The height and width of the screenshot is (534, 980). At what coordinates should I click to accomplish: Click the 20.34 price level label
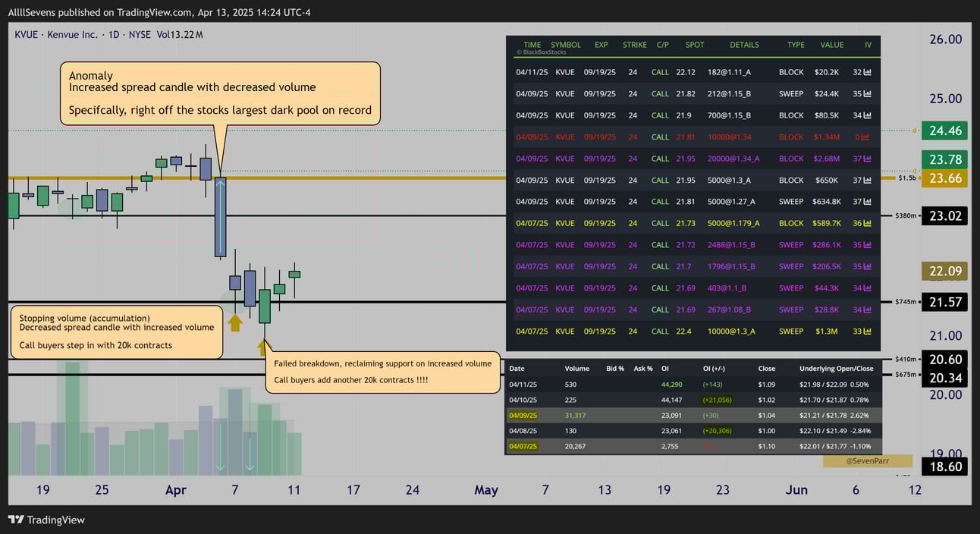click(945, 378)
